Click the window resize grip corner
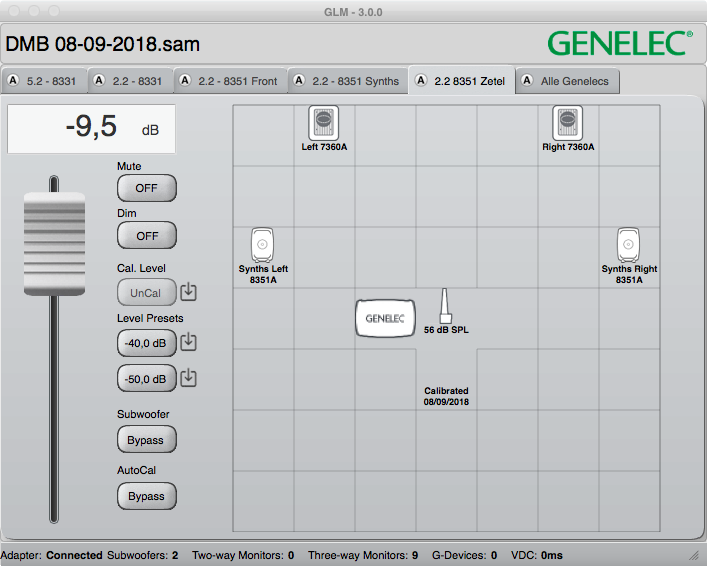This screenshot has width=707, height=566. click(x=693, y=556)
